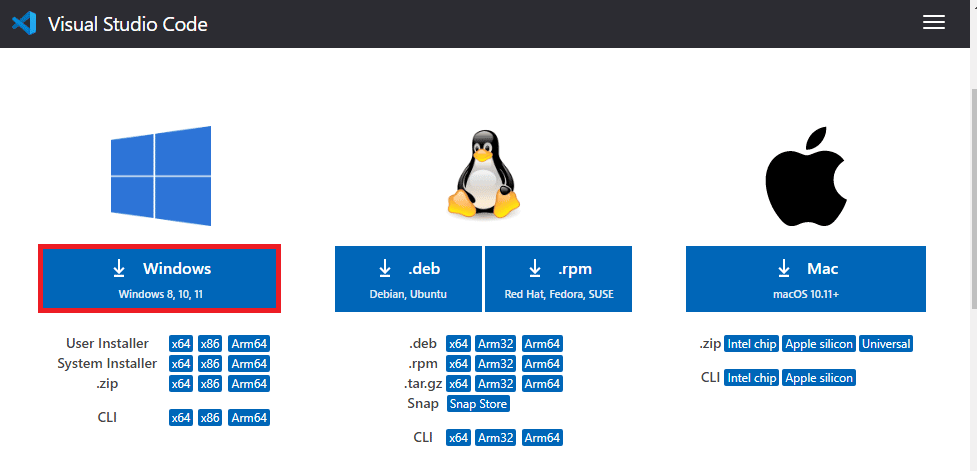Click the Visual Studio Code title link

pyautogui.click(x=128, y=24)
